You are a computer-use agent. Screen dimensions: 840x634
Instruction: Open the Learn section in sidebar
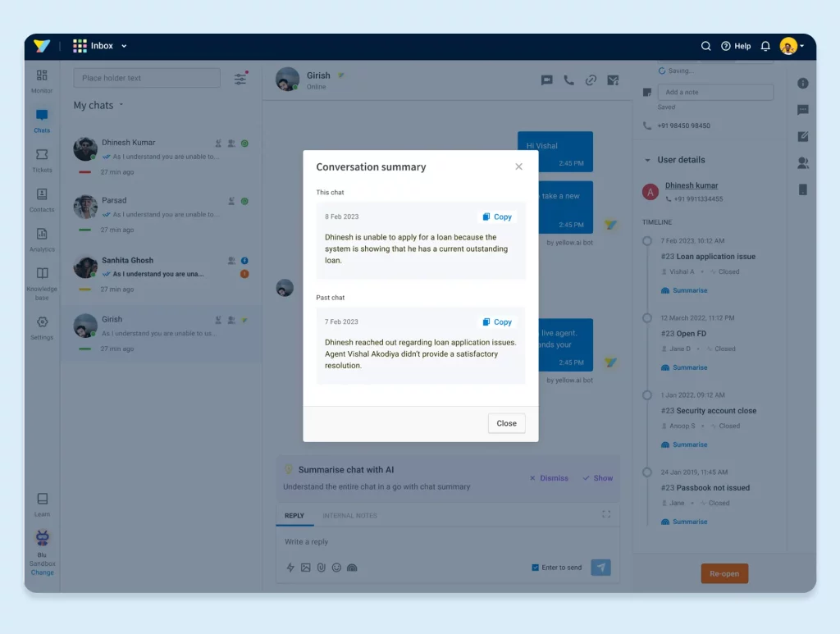pos(43,504)
